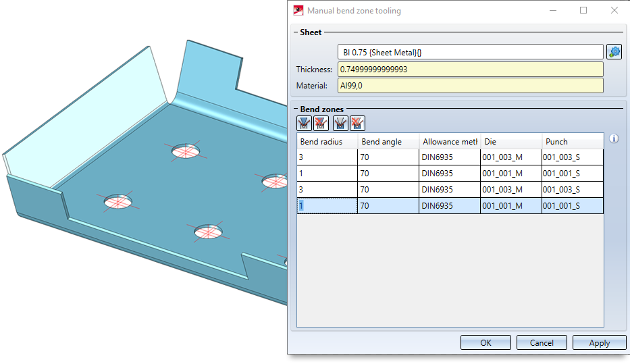Confirm dialog with OK button
The width and height of the screenshot is (630, 364).
click(x=485, y=342)
